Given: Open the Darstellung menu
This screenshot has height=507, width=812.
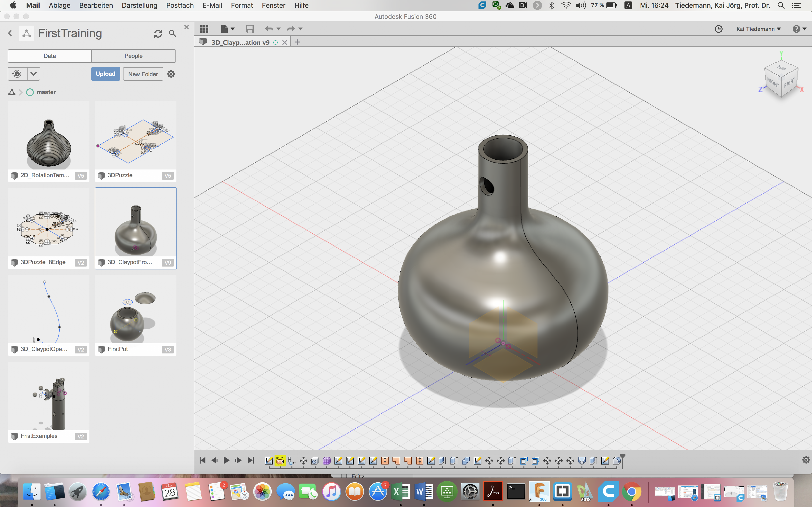Looking at the screenshot, I should coord(139,5).
